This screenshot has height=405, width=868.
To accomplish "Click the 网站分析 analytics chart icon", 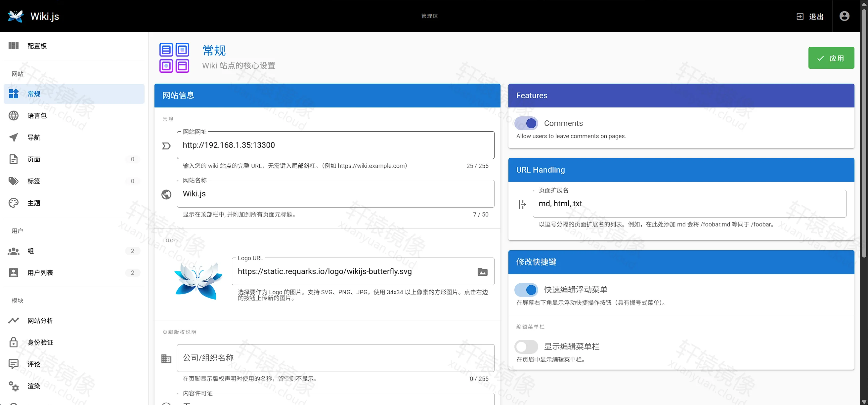I will 14,320.
